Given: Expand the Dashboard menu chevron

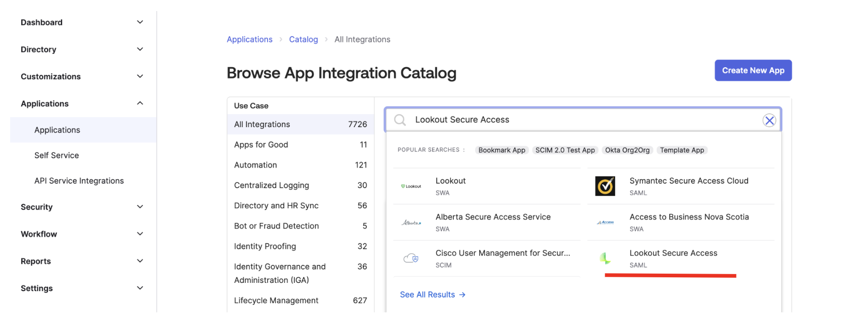Looking at the screenshot, I should click(x=140, y=22).
